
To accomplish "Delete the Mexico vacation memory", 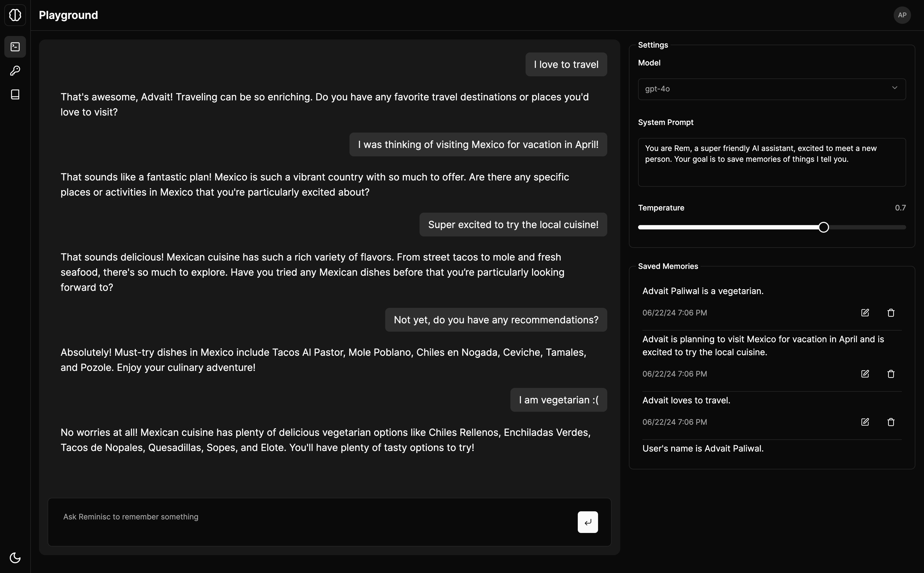I will (891, 374).
